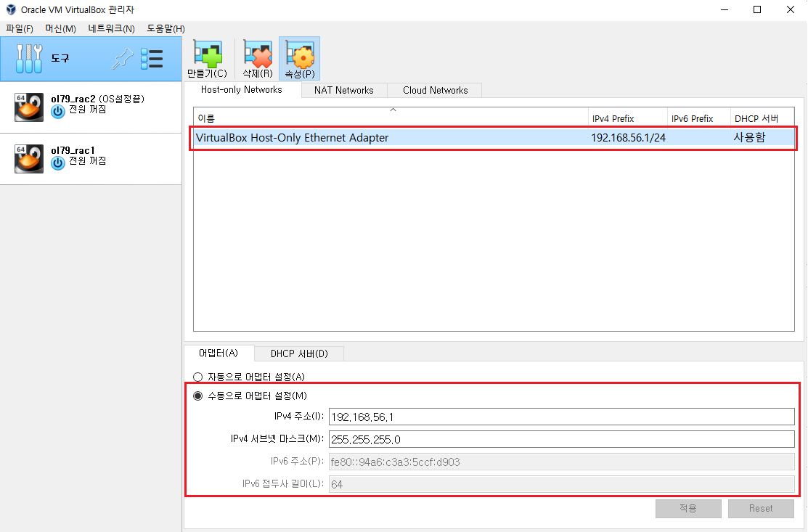808x532 pixels.
Task: Click the VirtualBox title bar app icon
Action: 11,9
